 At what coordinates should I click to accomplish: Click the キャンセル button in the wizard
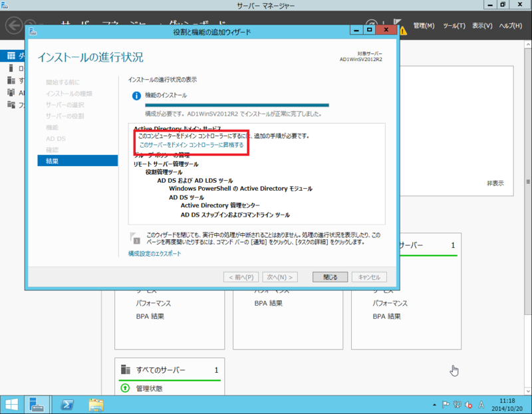[x=369, y=277]
